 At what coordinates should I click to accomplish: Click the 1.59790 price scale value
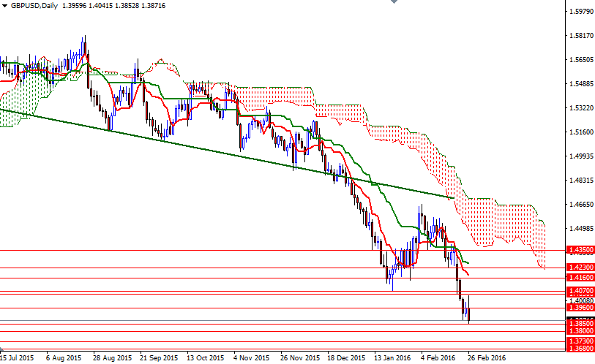click(x=581, y=12)
